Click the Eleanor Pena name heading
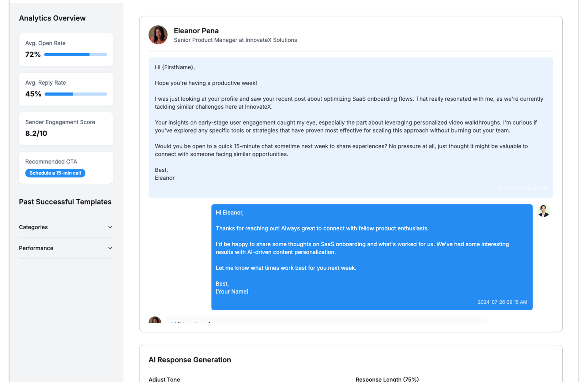 [x=196, y=31]
